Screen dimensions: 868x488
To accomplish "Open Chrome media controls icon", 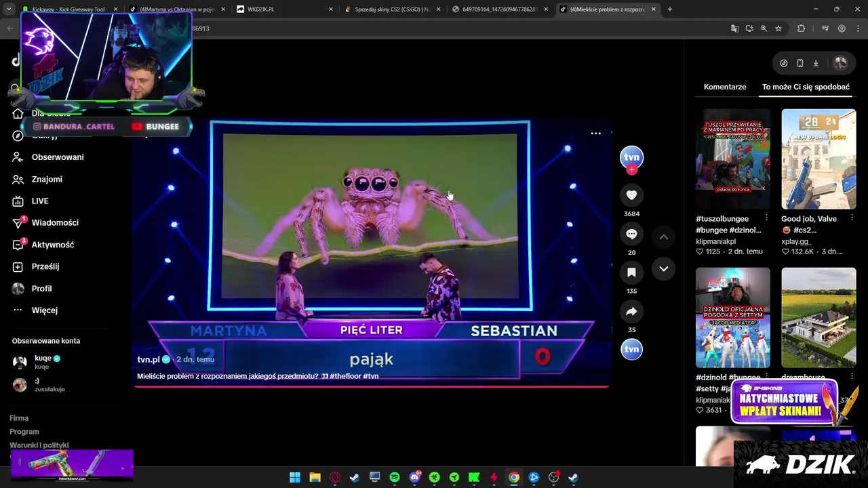I will [825, 28].
